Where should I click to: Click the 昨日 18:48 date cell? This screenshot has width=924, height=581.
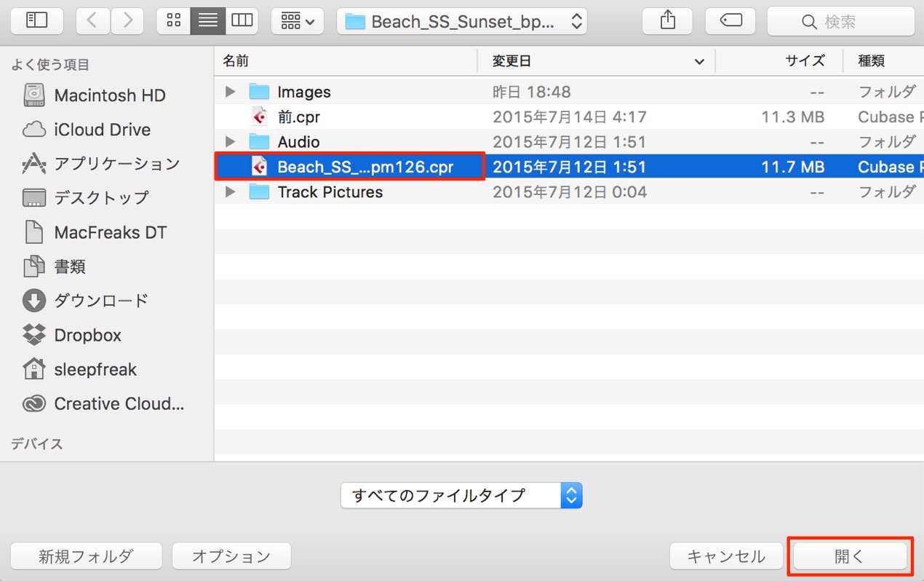(532, 92)
